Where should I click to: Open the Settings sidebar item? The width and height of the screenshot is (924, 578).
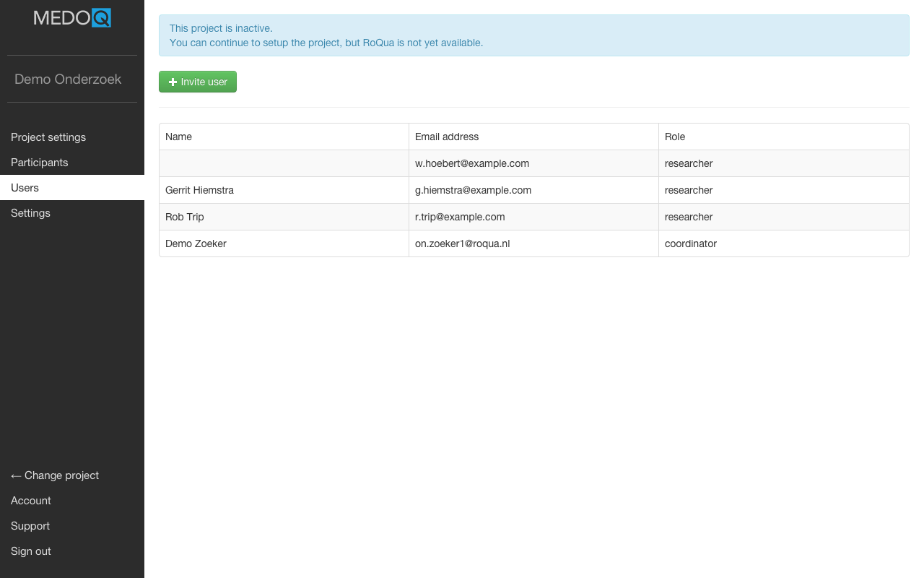pos(30,213)
